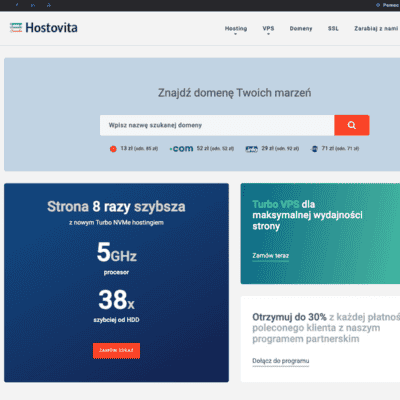The image size is (400, 400).
Task: Click the Turbo VPS card heading
Action: (307, 215)
